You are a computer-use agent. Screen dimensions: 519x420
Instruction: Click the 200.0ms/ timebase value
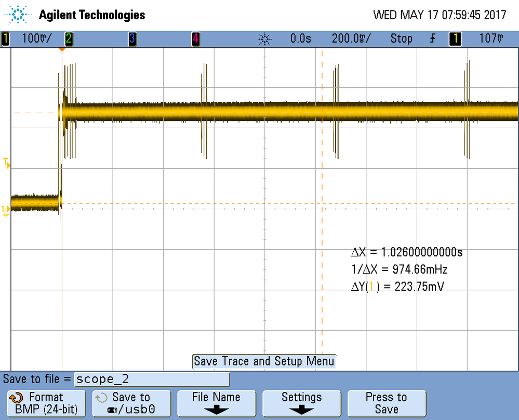(351, 39)
